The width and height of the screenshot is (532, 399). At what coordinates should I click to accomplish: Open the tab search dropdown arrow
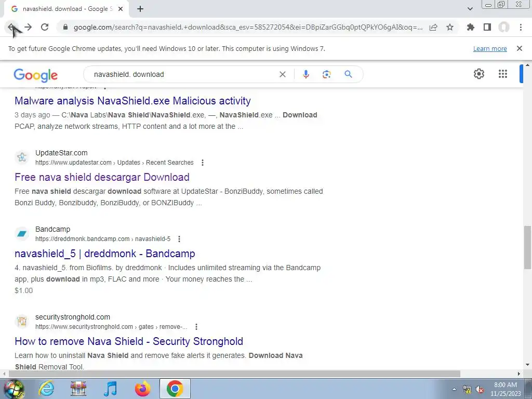pos(470,9)
